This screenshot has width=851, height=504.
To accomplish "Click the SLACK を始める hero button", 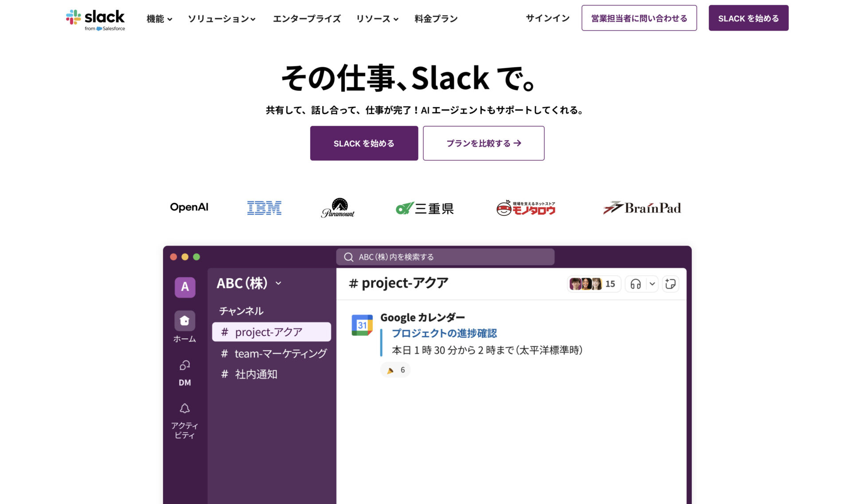I will (x=363, y=143).
